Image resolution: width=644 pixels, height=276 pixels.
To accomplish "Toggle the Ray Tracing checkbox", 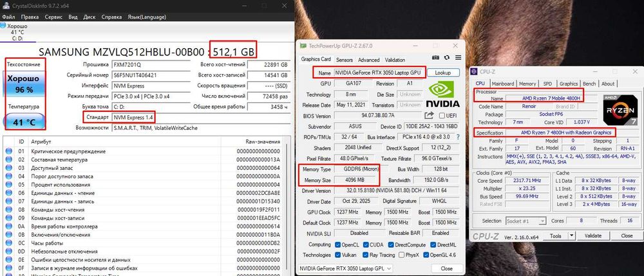I will (x=366, y=255).
